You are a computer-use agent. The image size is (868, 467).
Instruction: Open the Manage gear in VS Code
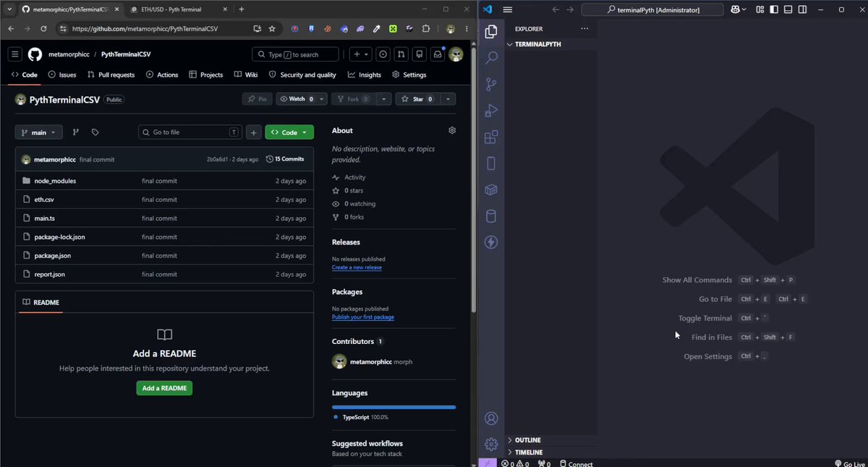point(491,444)
